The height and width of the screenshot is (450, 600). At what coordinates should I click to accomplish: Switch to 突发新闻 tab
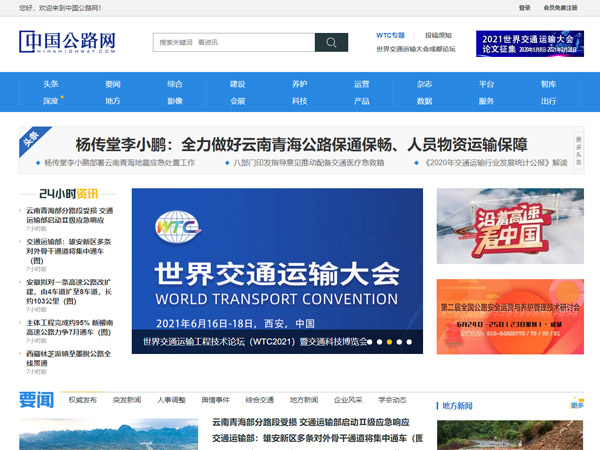coord(127,400)
